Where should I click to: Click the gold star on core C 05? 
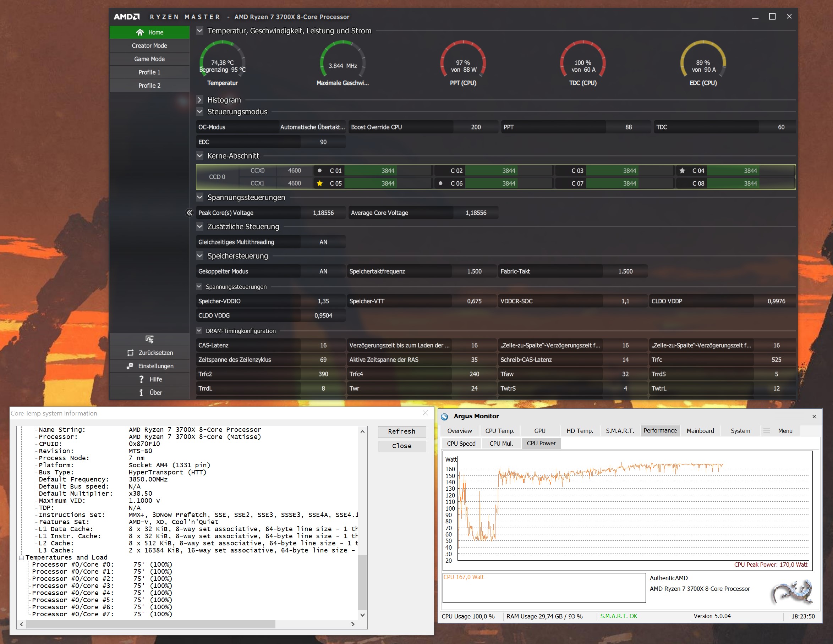[320, 183]
